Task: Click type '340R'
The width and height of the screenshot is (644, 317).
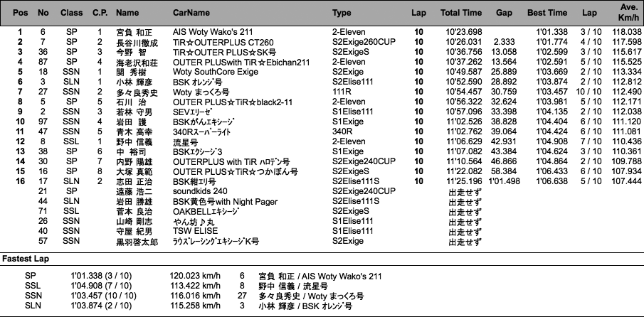Action: 342,131
